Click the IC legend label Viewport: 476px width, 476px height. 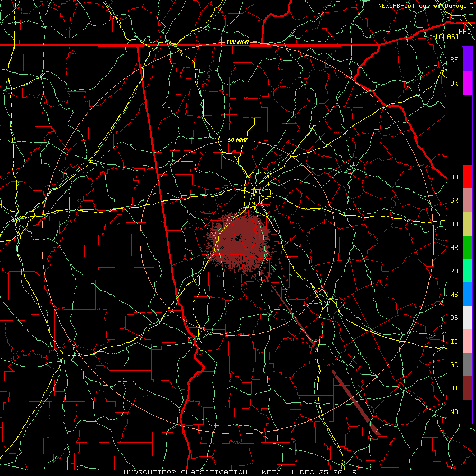[x=454, y=342]
